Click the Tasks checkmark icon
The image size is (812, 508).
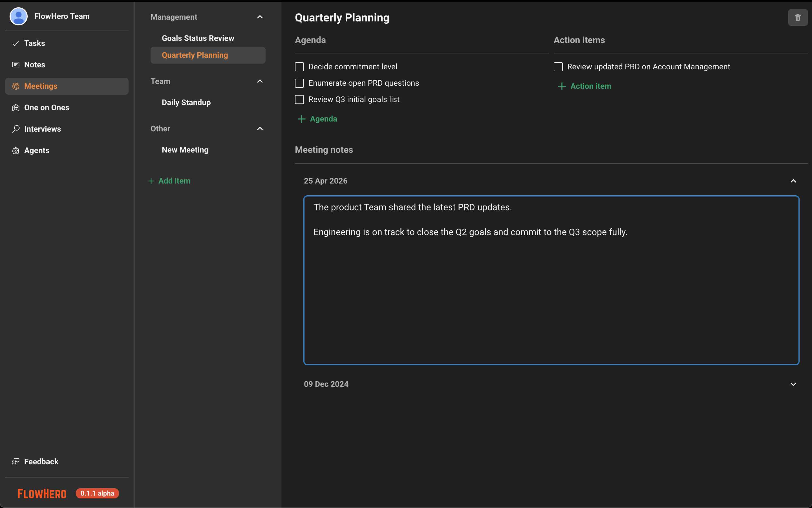(16, 43)
